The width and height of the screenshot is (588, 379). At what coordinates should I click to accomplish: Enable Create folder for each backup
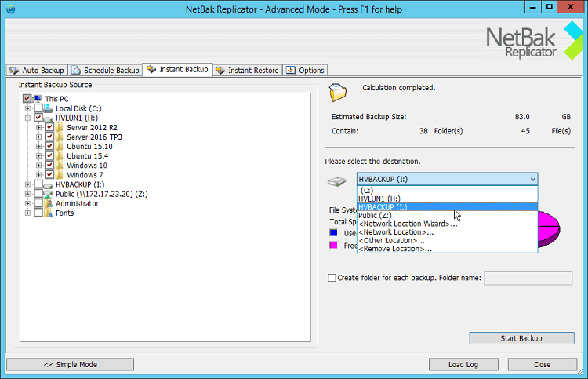pyautogui.click(x=332, y=278)
